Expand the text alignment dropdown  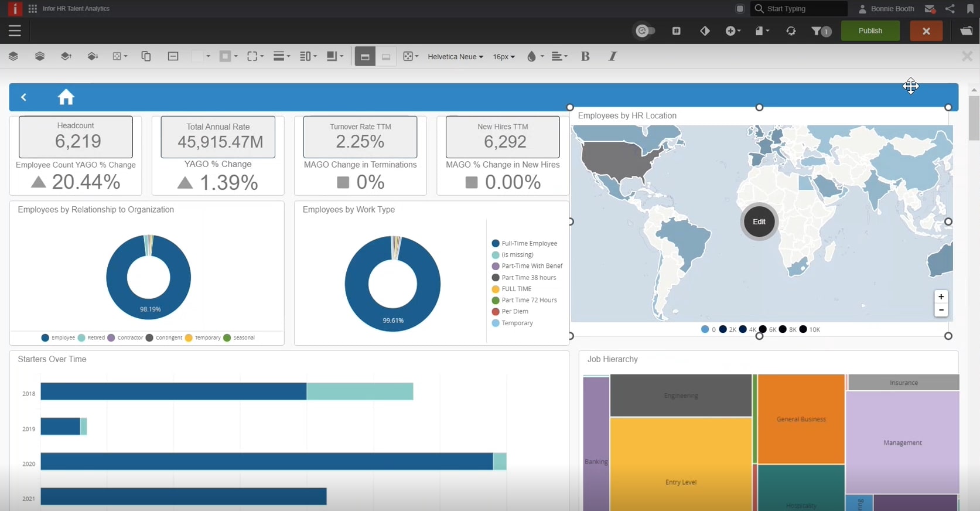click(559, 56)
